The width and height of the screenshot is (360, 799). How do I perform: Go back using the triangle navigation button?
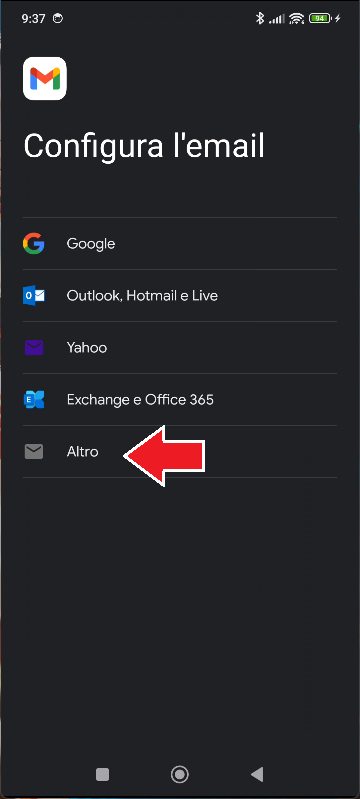click(x=257, y=775)
